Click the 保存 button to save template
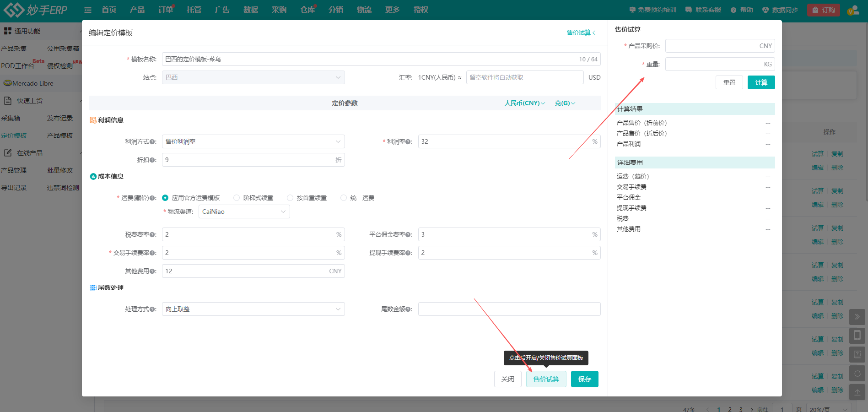This screenshot has height=412, width=868. [x=584, y=379]
